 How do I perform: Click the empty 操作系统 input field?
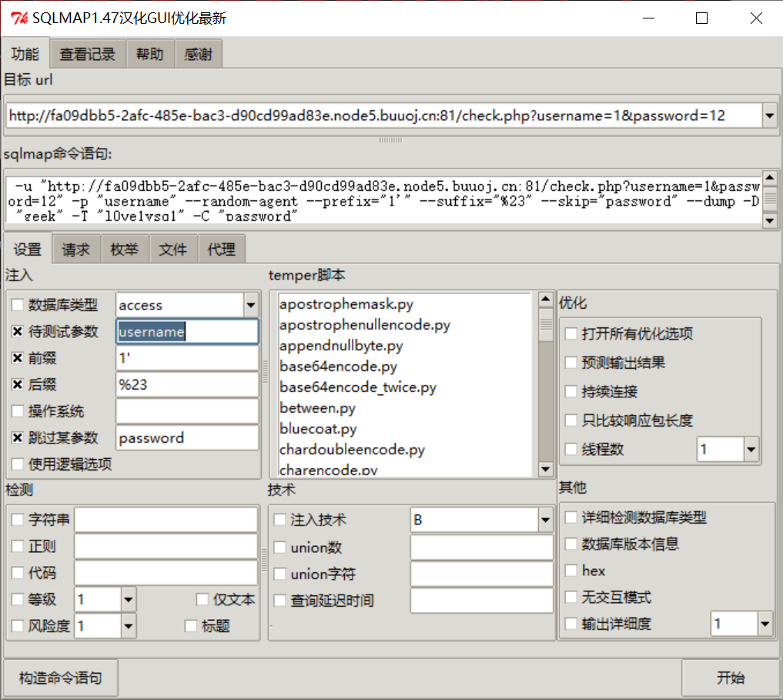187,411
